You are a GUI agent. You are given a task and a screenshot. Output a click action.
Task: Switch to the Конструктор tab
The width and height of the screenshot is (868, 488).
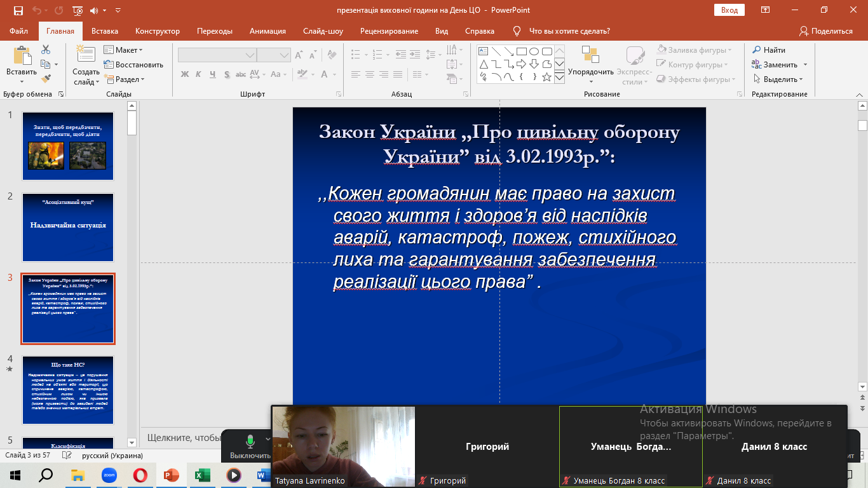pos(158,31)
